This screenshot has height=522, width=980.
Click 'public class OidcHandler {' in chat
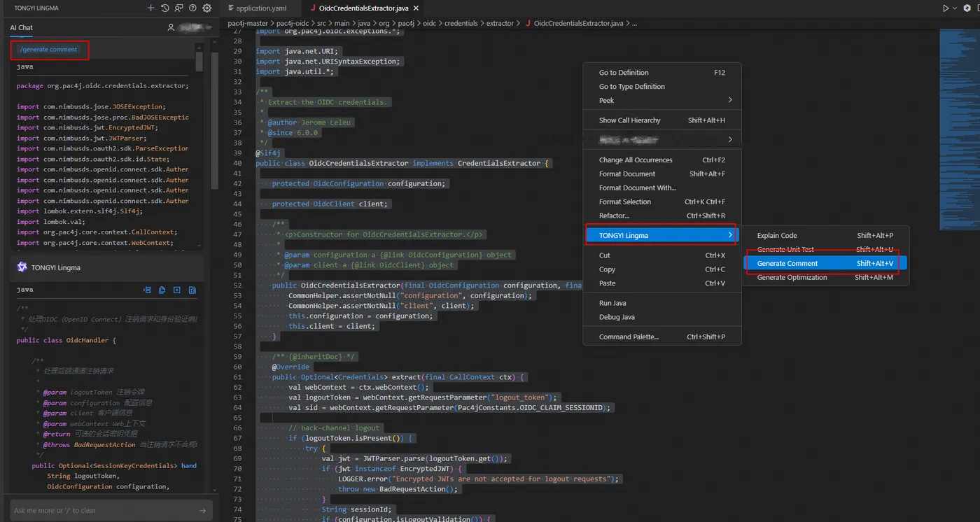click(66, 340)
